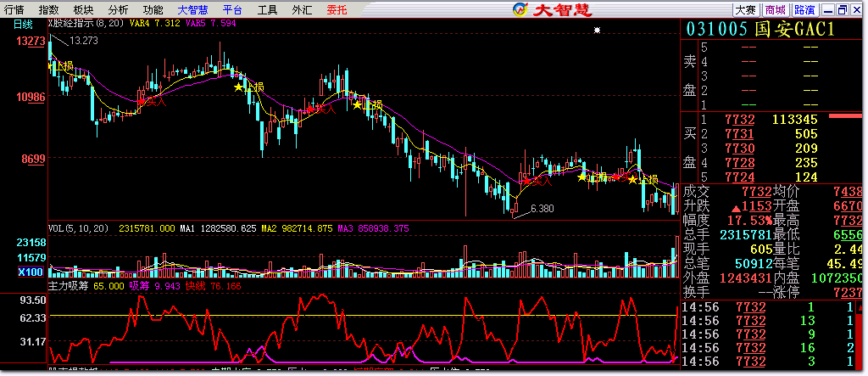Open the 行情 menu

tap(14, 9)
